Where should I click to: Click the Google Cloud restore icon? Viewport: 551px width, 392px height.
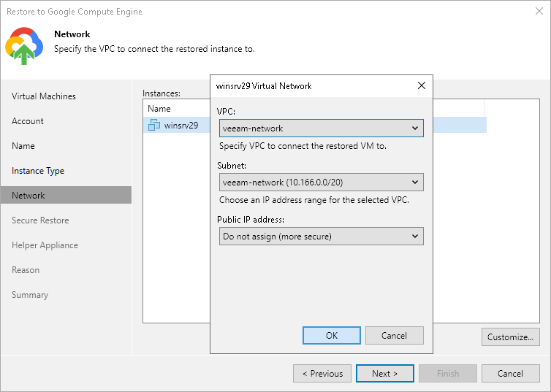[x=24, y=46]
